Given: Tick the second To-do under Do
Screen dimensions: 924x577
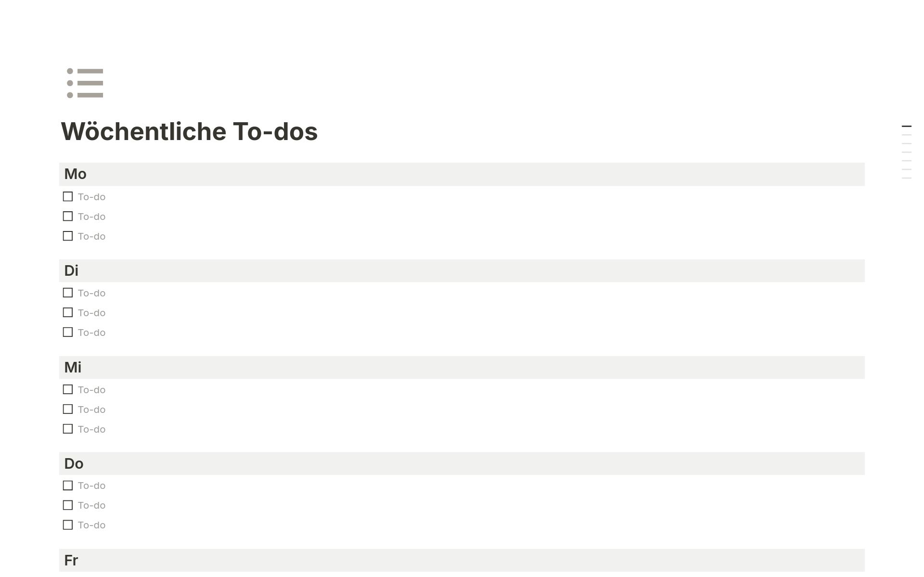Looking at the screenshot, I should coord(67,505).
